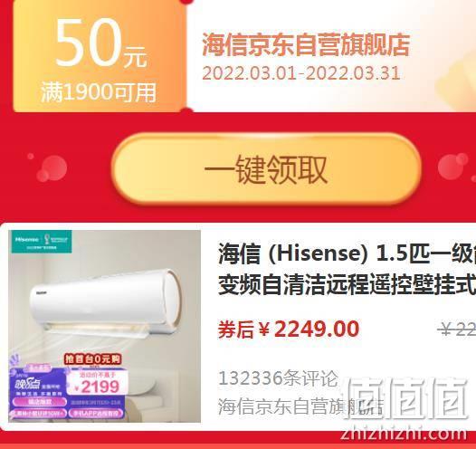Click the 券后 ¥2249.00 price
This screenshot has height=449, width=476.
[289, 330]
